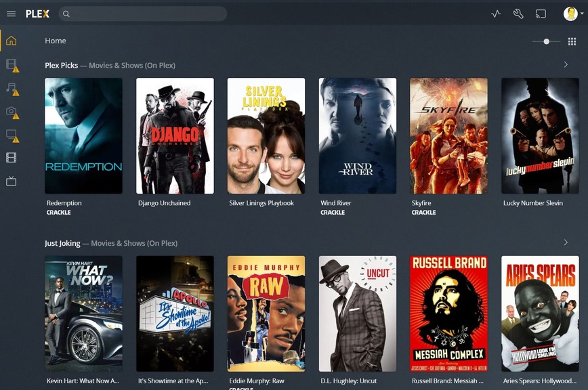Switch to grid view icon
Viewport: 588px width, 390px height.
coord(572,41)
